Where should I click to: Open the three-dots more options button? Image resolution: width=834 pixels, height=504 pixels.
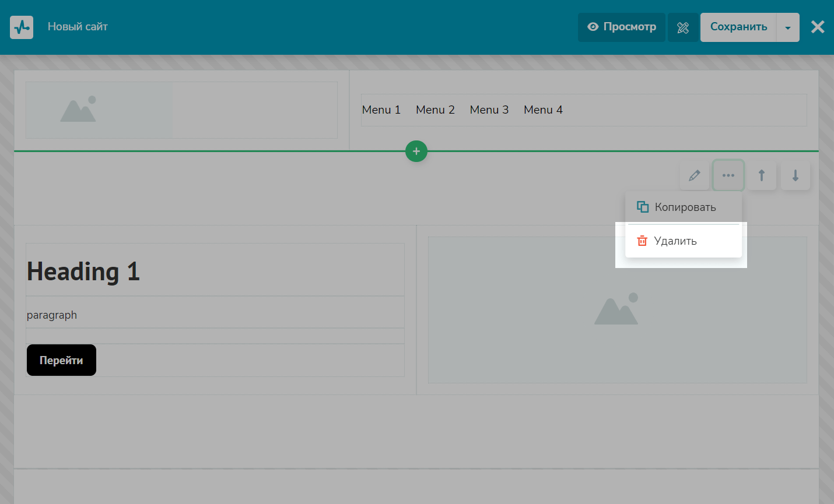point(728,175)
